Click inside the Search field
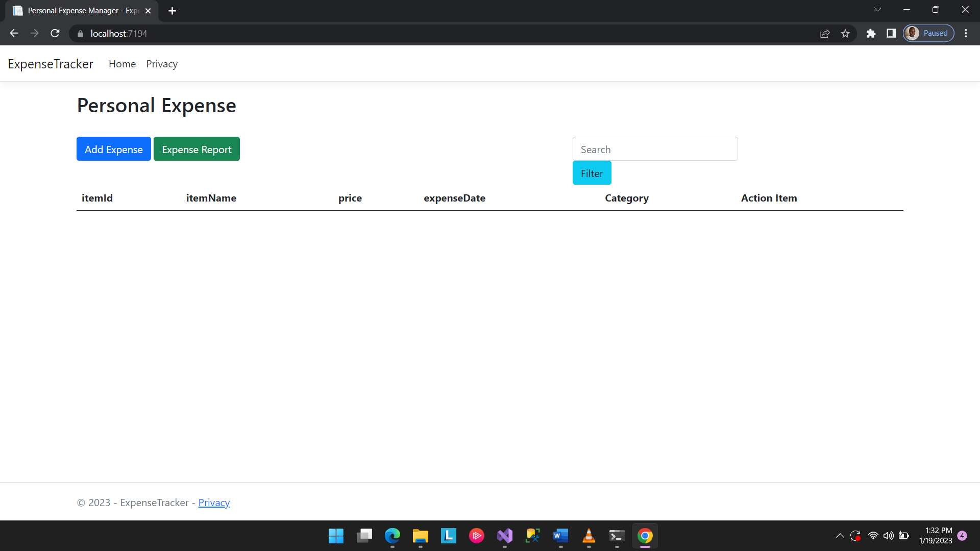Screen dimensions: 980x551 pos(655,148)
